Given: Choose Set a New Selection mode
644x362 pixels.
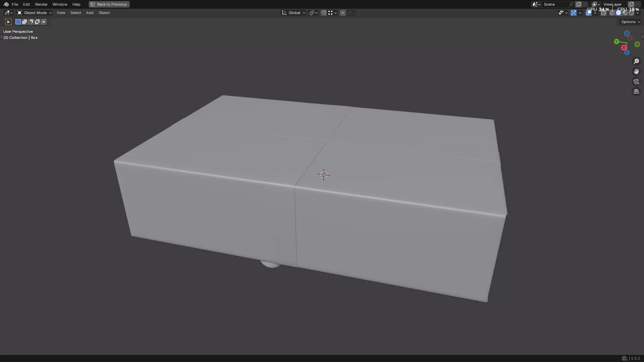Looking at the screenshot, I should pos(18,22).
